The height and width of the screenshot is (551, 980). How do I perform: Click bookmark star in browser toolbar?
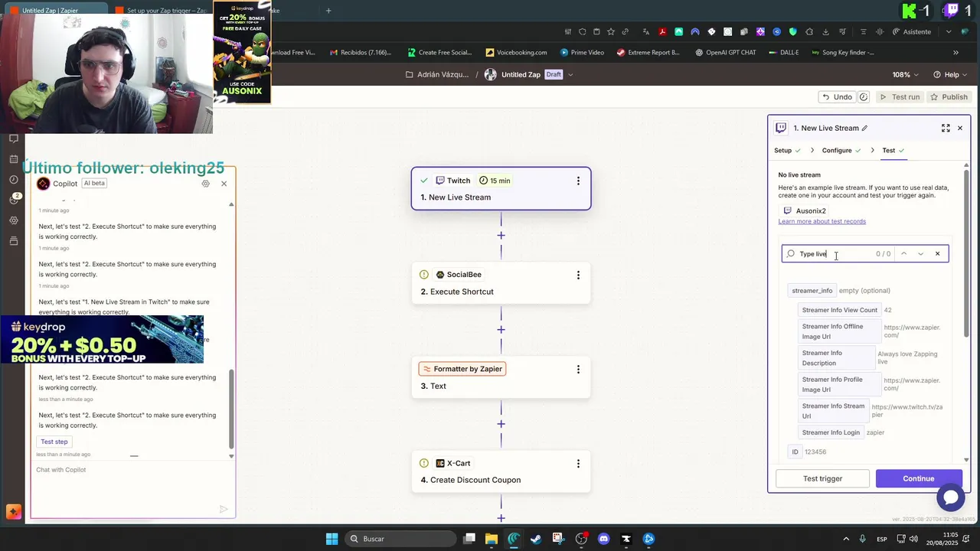tap(610, 31)
